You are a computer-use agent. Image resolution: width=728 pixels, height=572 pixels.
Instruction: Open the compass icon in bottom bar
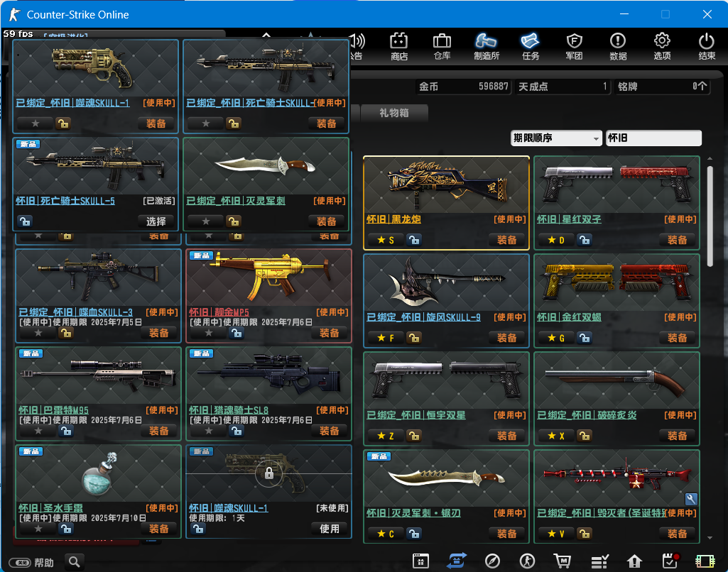pyautogui.click(x=492, y=561)
